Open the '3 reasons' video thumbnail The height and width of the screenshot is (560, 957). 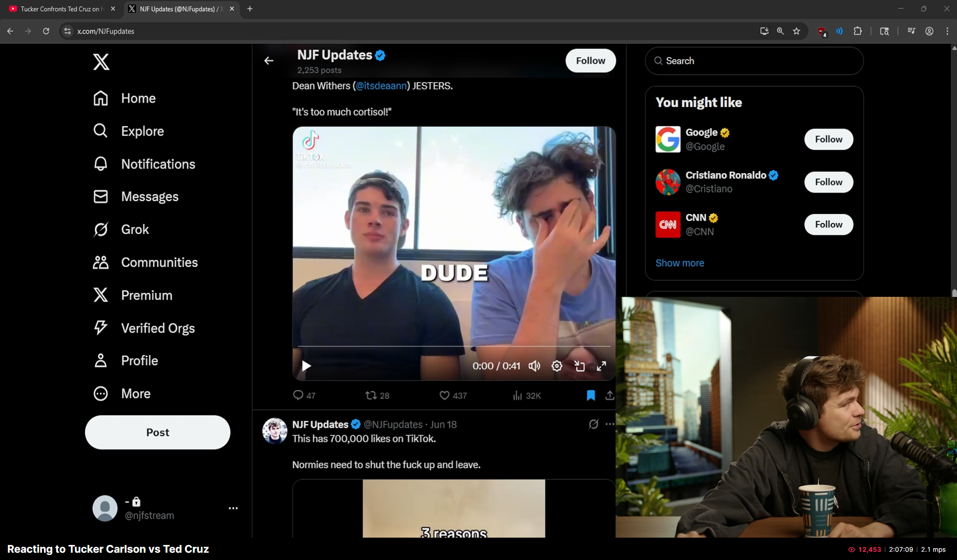(x=454, y=508)
